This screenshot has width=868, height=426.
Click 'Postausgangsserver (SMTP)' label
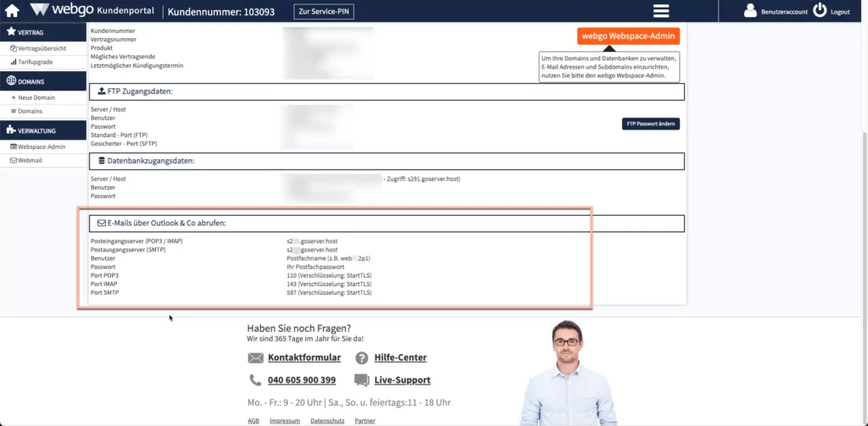(x=128, y=250)
